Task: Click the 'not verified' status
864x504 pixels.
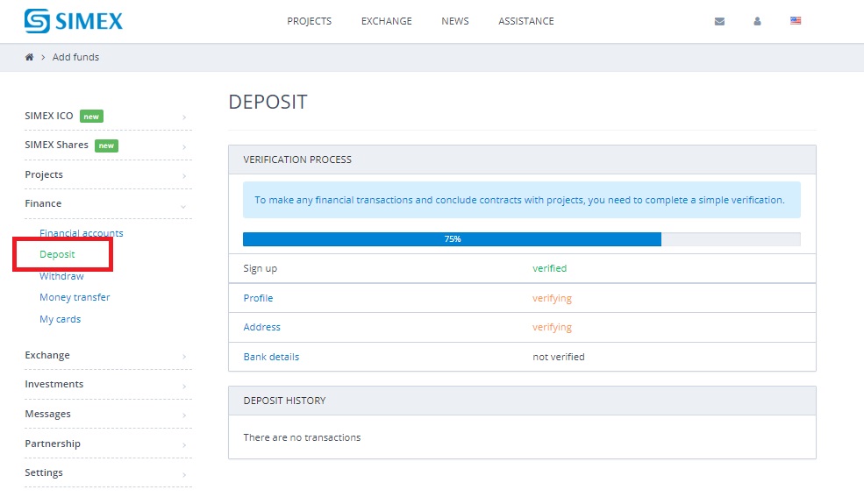Action: (558, 357)
